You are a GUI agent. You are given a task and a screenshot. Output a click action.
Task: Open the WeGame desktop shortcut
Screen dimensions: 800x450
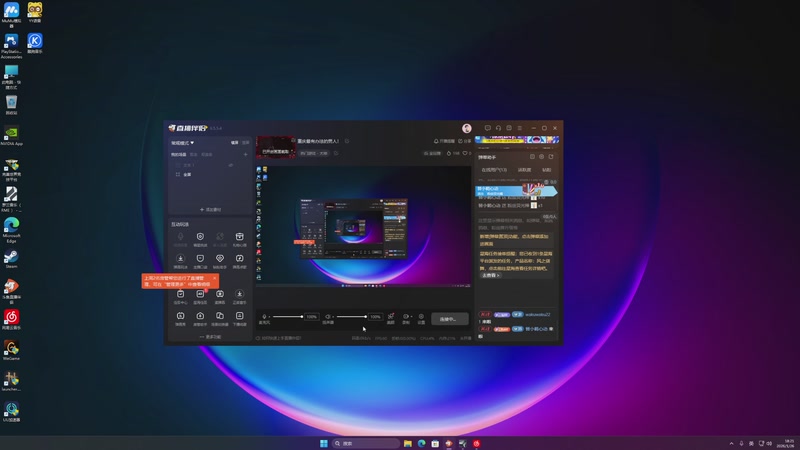(x=11, y=351)
